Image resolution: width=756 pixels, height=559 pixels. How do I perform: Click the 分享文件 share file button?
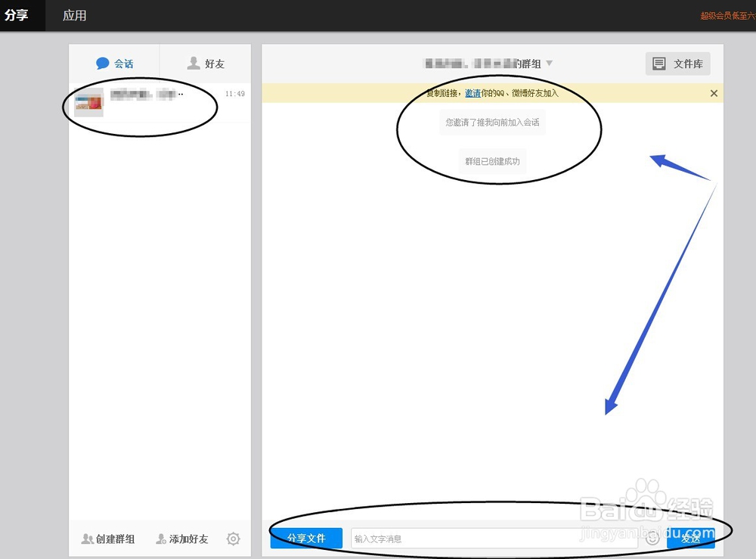pyautogui.click(x=305, y=538)
